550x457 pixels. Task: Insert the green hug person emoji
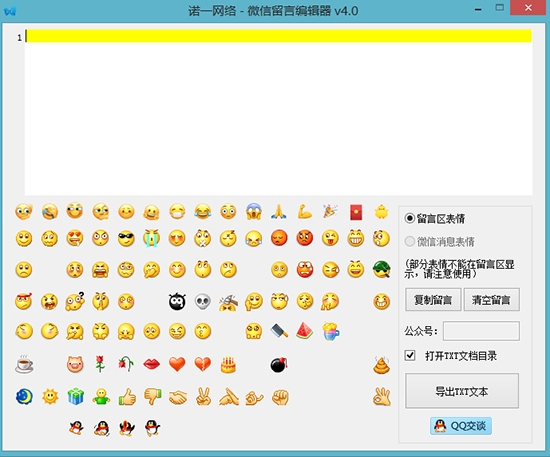101,397
